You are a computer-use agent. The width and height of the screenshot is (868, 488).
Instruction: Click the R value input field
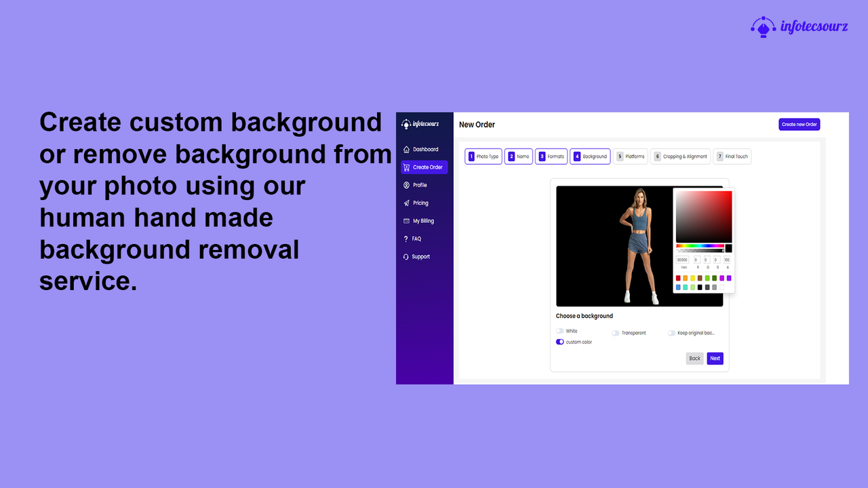point(697,260)
